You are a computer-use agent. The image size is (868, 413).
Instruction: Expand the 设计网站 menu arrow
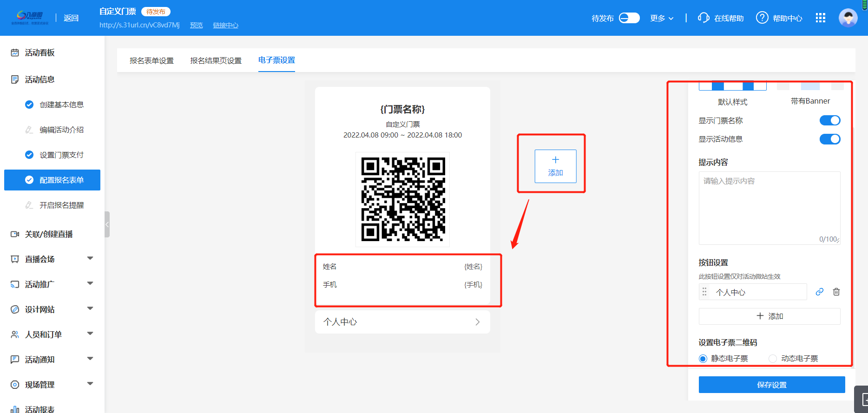90,308
